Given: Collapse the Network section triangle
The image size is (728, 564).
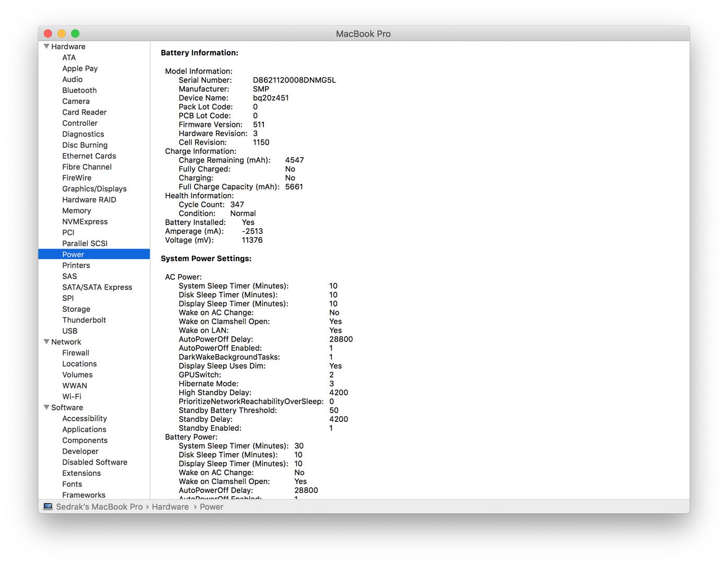Looking at the screenshot, I should coord(47,342).
